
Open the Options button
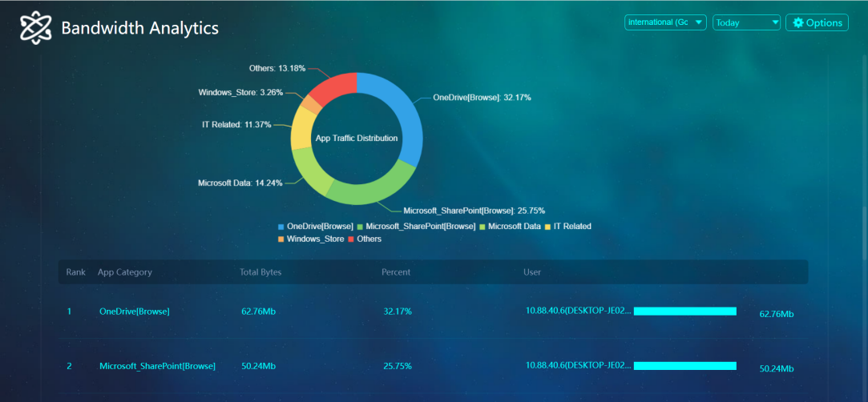click(817, 22)
